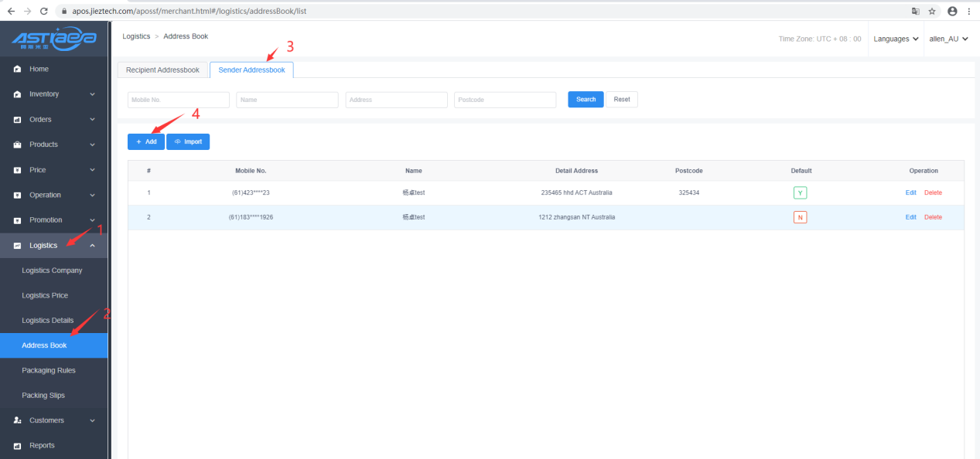The width and height of the screenshot is (980, 459).
Task: Open the allen_AU account dropdown
Action: [948, 39]
